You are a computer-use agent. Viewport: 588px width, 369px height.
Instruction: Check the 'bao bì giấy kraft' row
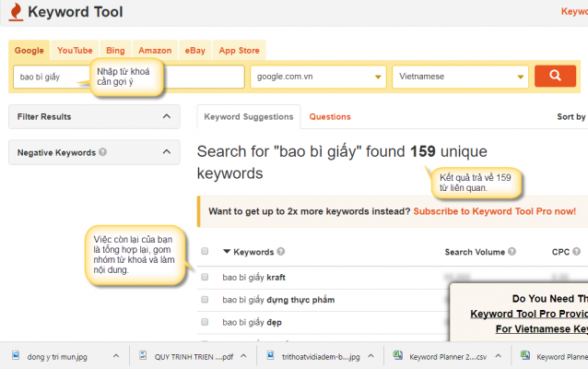(x=205, y=277)
